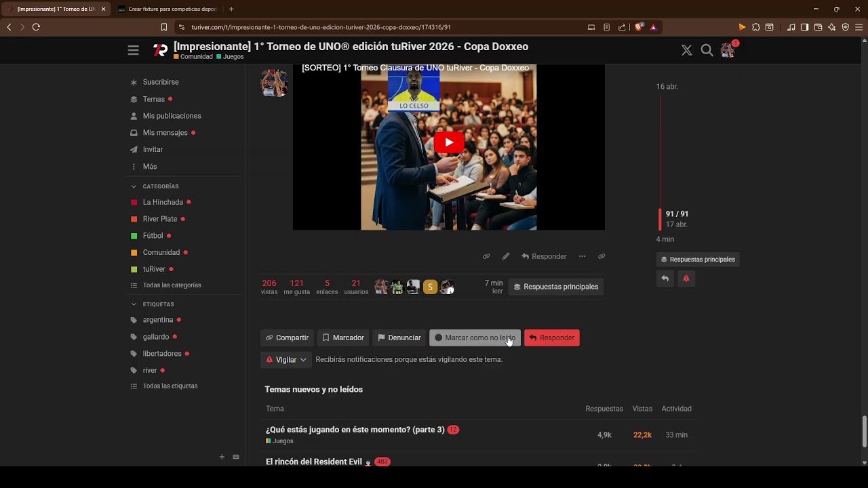Click the 206 vistas counter
Image resolution: width=868 pixels, height=488 pixels.
pyautogui.click(x=269, y=287)
